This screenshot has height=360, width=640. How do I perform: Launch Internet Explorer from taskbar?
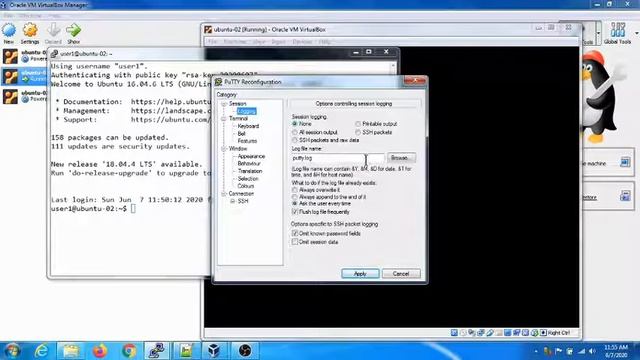pos(42,351)
